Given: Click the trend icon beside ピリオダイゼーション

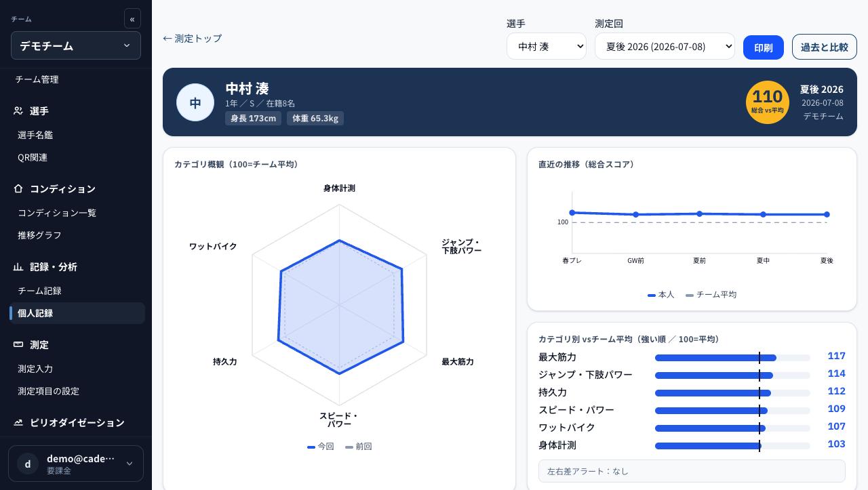Looking at the screenshot, I should tap(18, 422).
